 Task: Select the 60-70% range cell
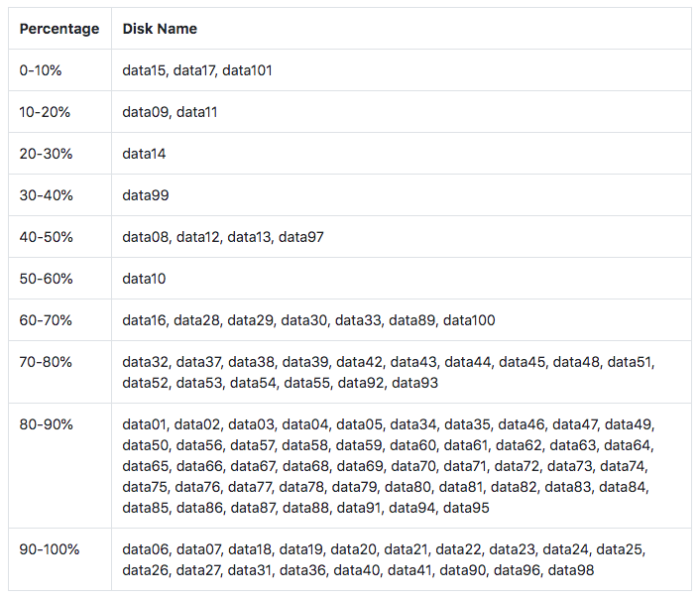(x=59, y=320)
